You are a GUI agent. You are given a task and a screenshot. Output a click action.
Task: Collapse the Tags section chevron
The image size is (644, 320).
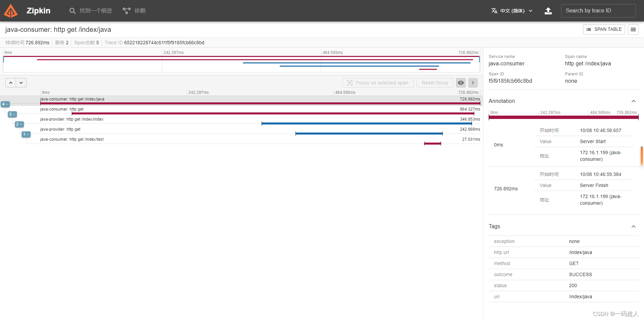(x=634, y=227)
